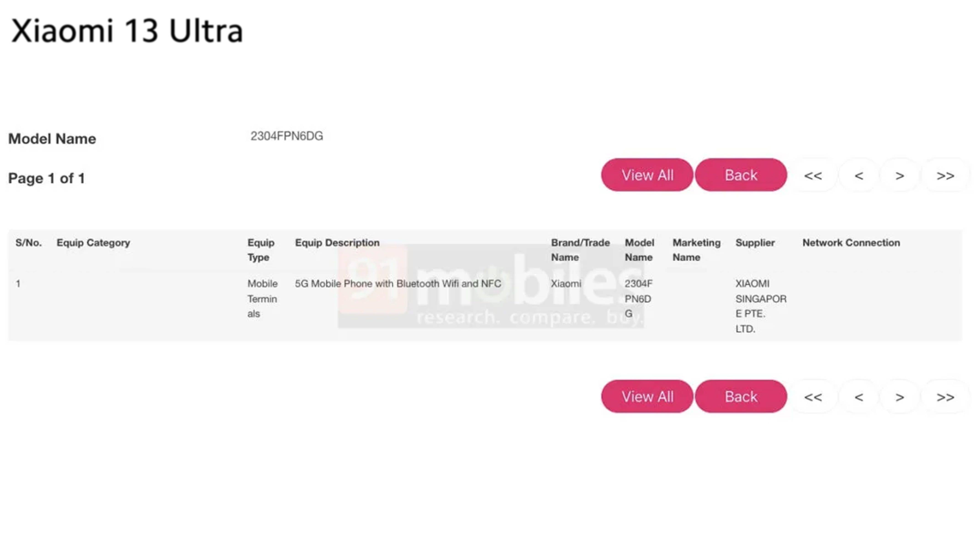Click the bottom Back button
The image size is (980, 551).
click(741, 397)
